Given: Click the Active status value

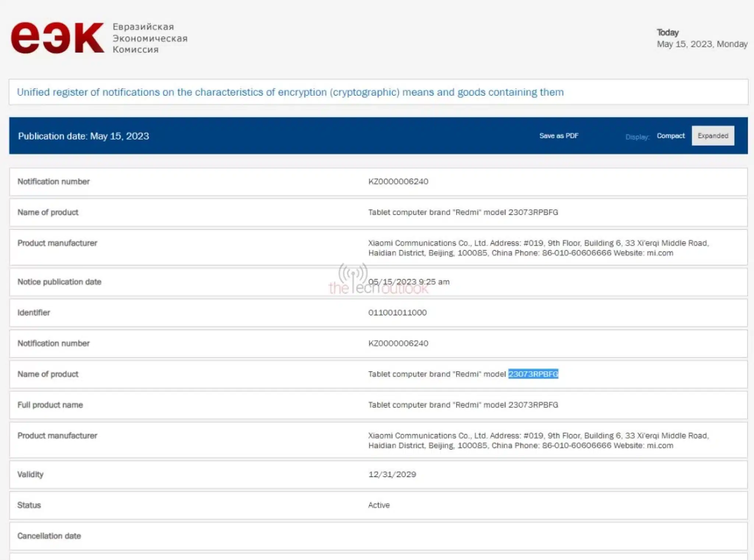Looking at the screenshot, I should [378, 505].
